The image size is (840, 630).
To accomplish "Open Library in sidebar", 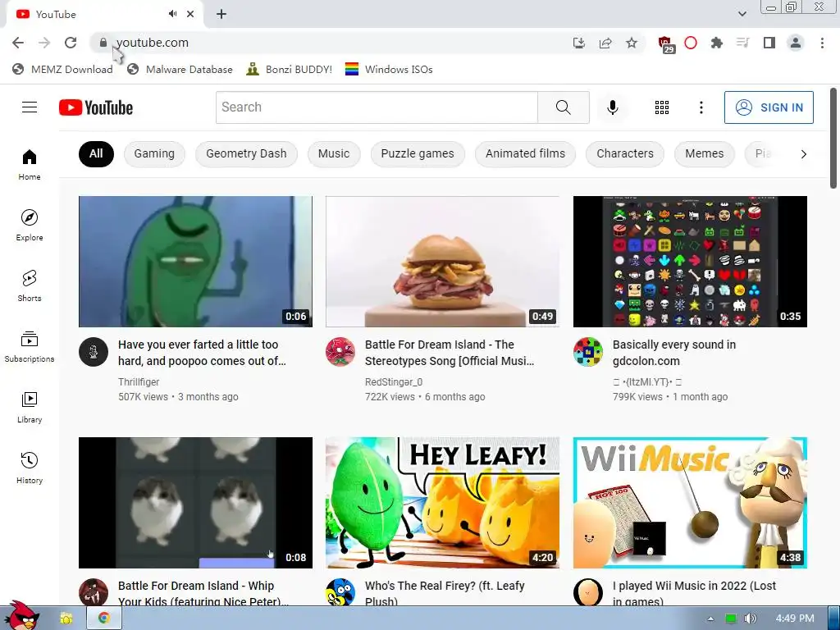I will (30, 407).
